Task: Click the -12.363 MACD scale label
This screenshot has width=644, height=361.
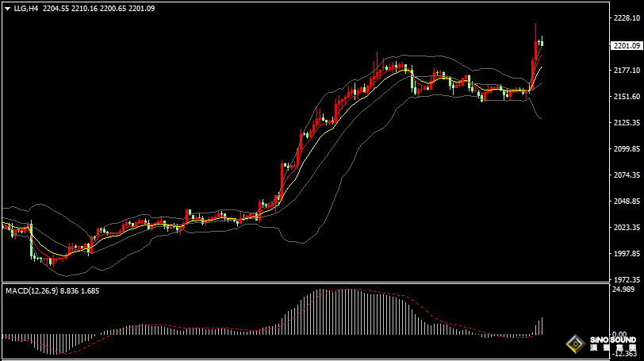Action: 625,353
